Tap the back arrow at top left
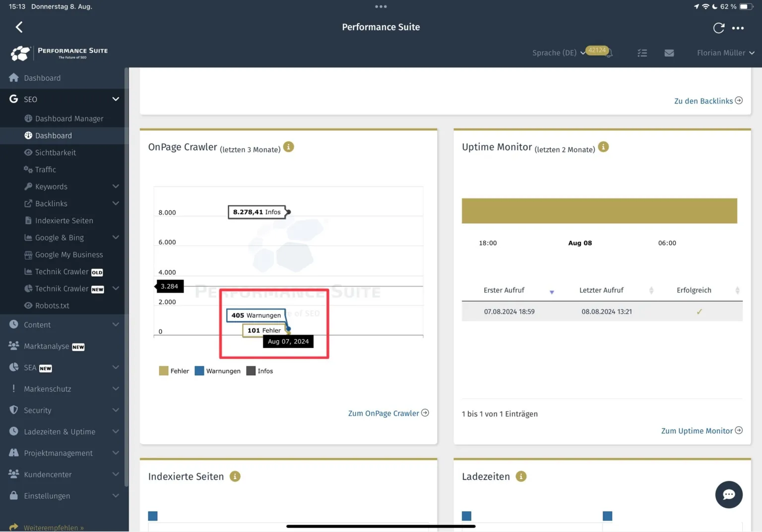The image size is (762, 532). (x=19, y=27)
